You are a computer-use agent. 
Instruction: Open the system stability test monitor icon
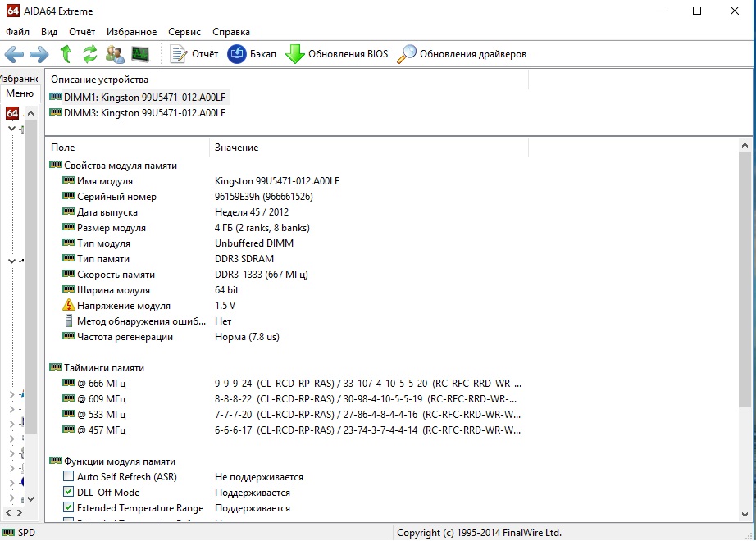pos(140,54)
